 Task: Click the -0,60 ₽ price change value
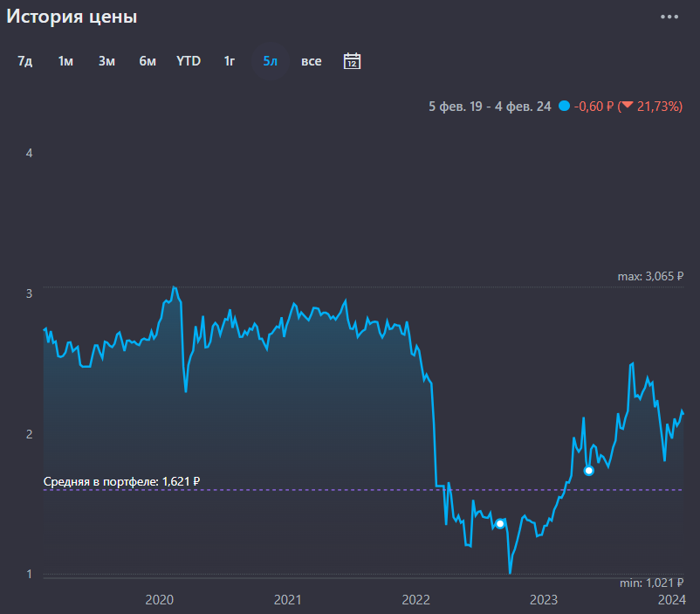click(594, 107)
